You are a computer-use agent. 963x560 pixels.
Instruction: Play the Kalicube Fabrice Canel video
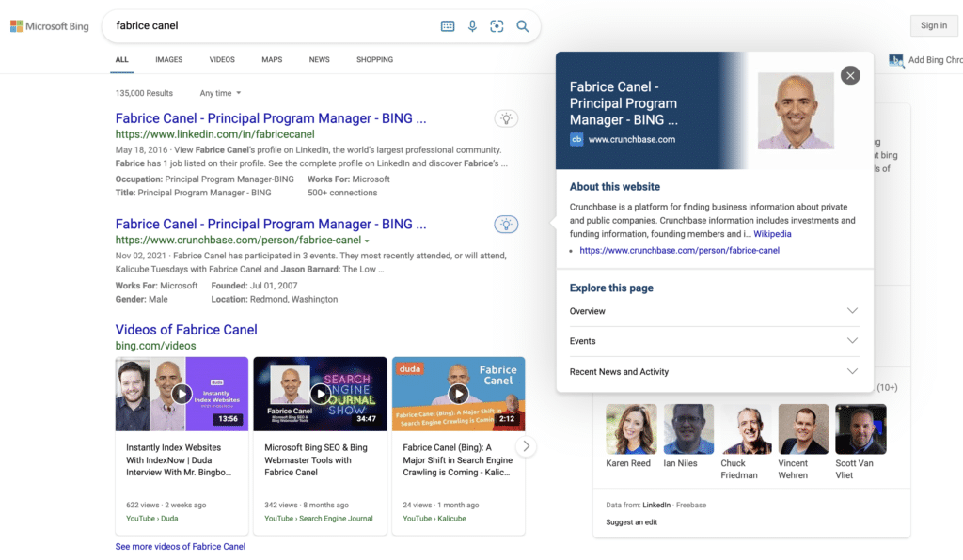tap(458, 394)
